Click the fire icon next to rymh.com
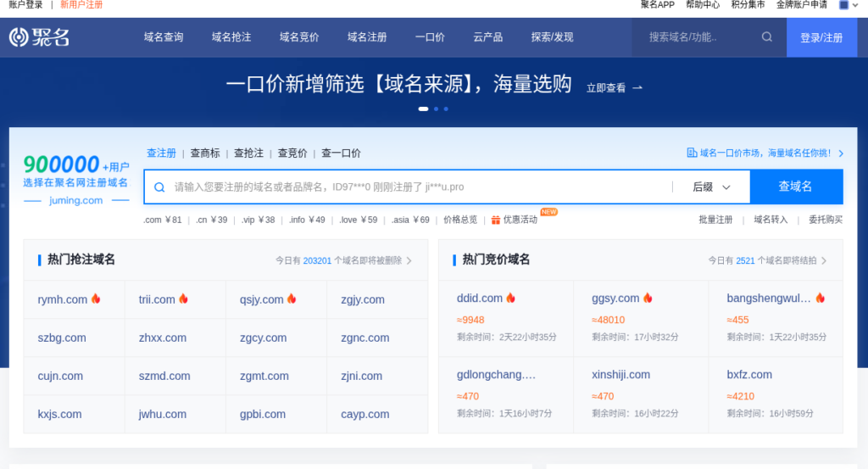The width and height of the screenshot is (868, 469). [x=96, y=299]
